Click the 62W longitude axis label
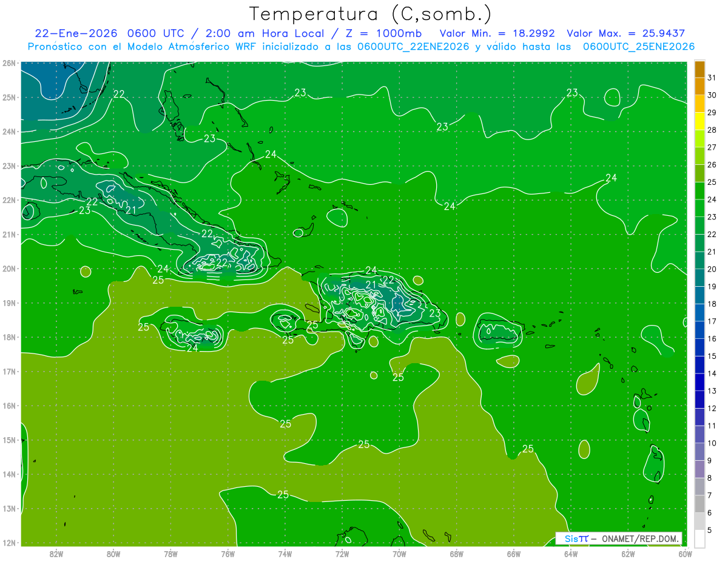The width and height of the screenshot is (728, 562). pyautogui.click(x=629, y=554)
